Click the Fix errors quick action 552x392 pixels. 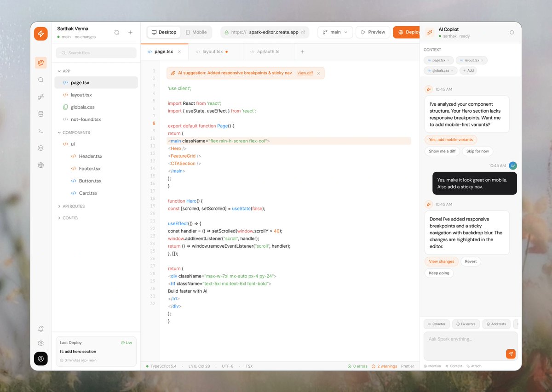(x=466, y=324)
